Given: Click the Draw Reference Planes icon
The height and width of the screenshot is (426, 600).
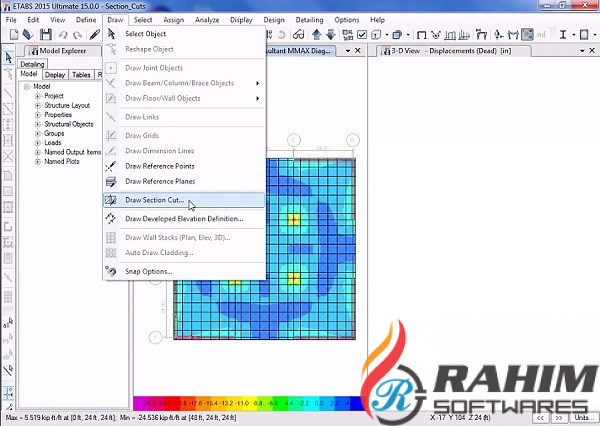Looking at the screenshot, I should [111, 181].
